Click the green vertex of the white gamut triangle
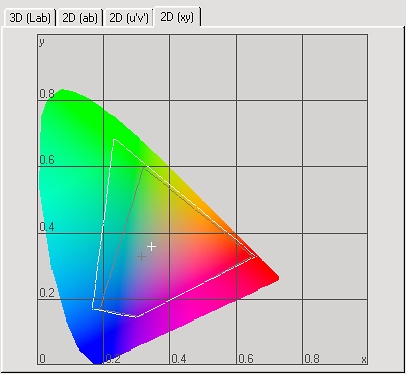Screen dimensions: 406x374 point(114,140)
